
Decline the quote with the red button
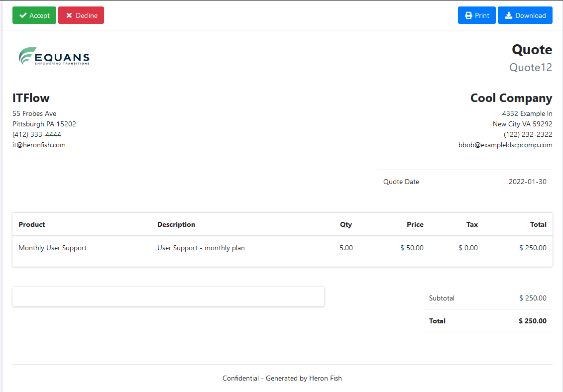point(81,15)
